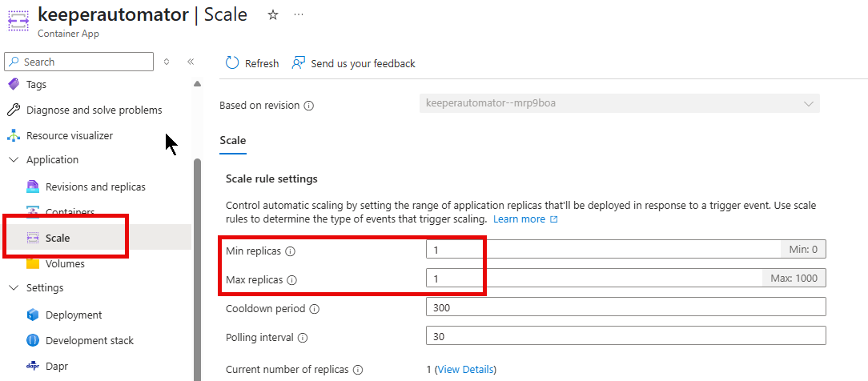Screen dimensions: 868x381
Task: Click the info icon next to Min replicas
Action: coord(291,251)
